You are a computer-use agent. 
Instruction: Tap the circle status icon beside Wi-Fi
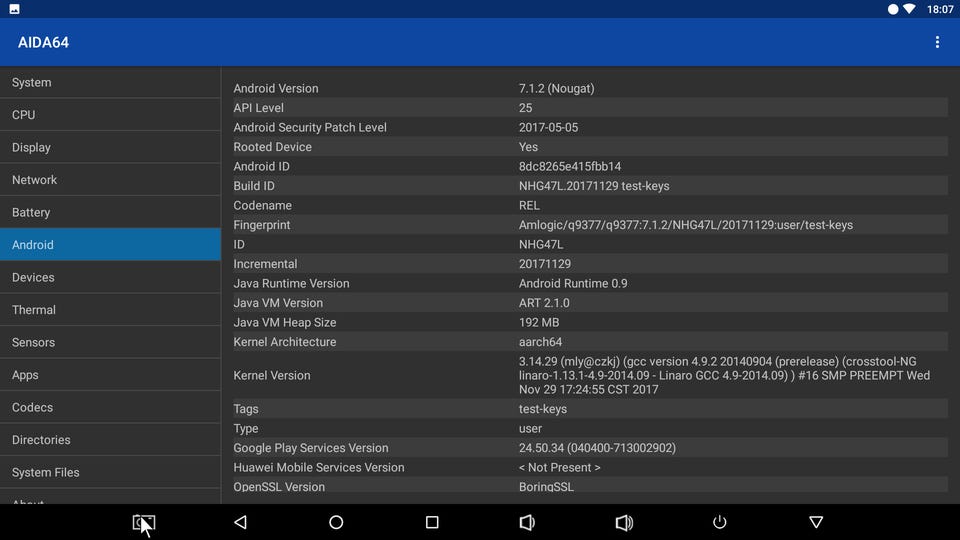893,9
